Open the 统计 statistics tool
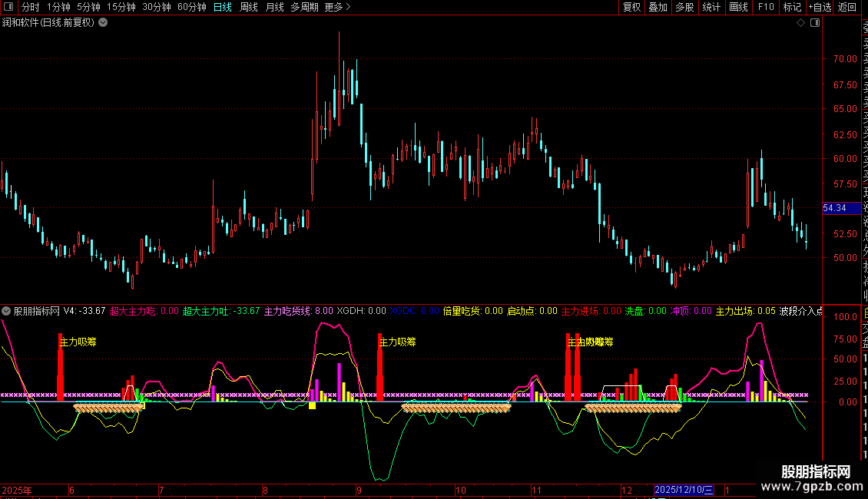The image size is (868, 499). coord(711,7)
